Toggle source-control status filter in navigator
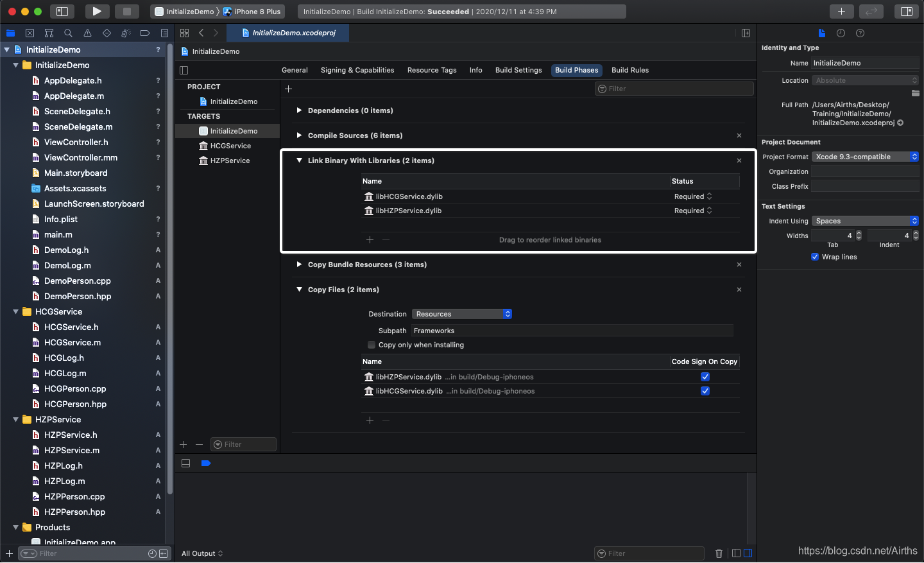The width and height of the screenshot is (924, 563). [163, 553]
